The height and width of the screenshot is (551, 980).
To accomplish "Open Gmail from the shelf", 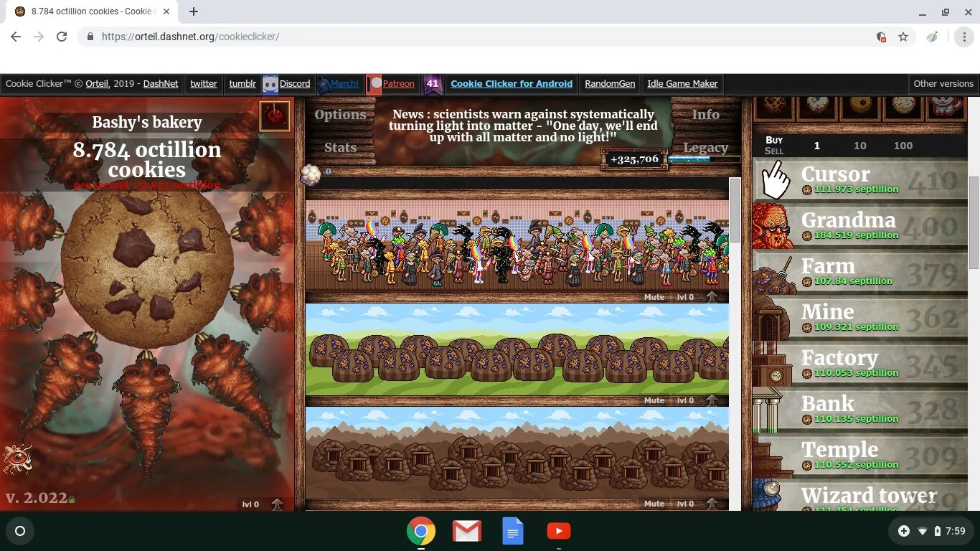I will [x=466, y=532].
